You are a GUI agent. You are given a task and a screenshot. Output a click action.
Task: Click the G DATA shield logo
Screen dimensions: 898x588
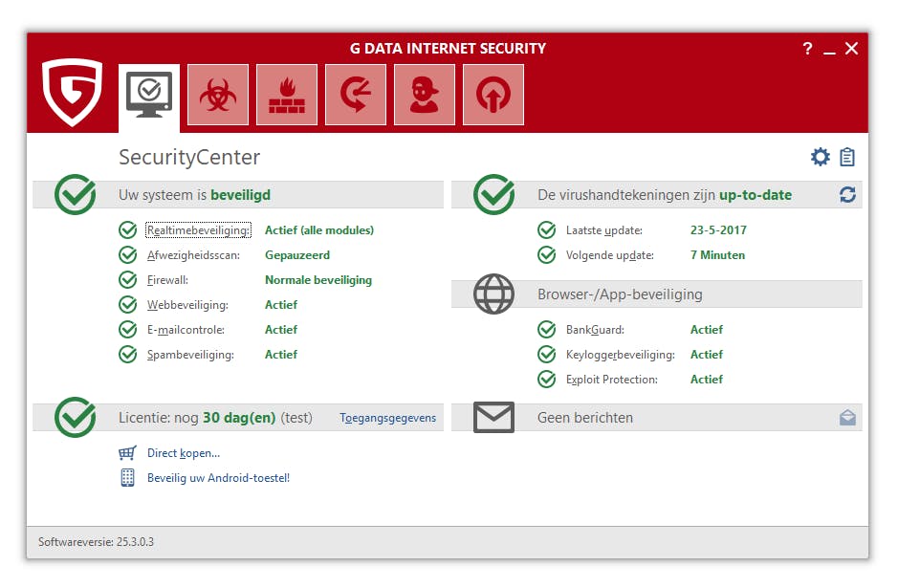(72, 92)
